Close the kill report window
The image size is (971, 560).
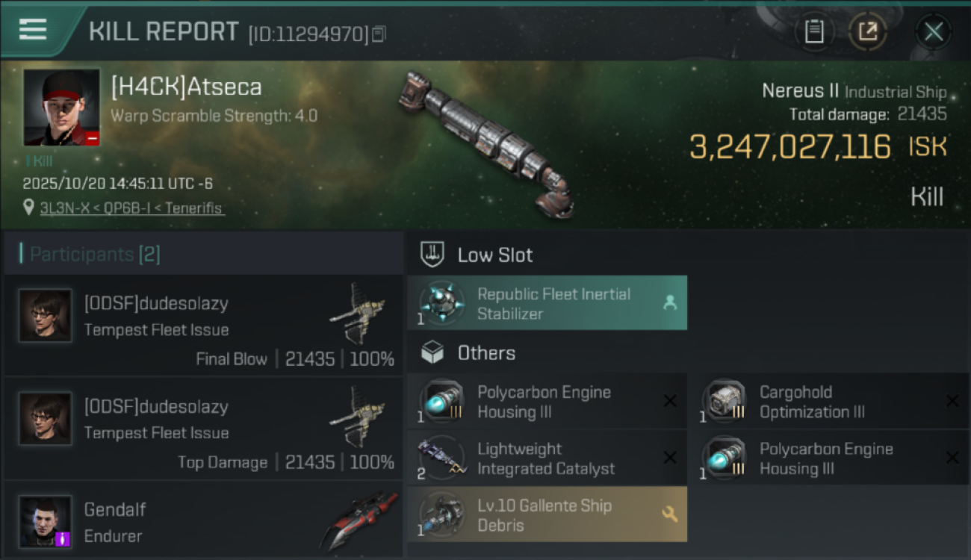[933, 31]
